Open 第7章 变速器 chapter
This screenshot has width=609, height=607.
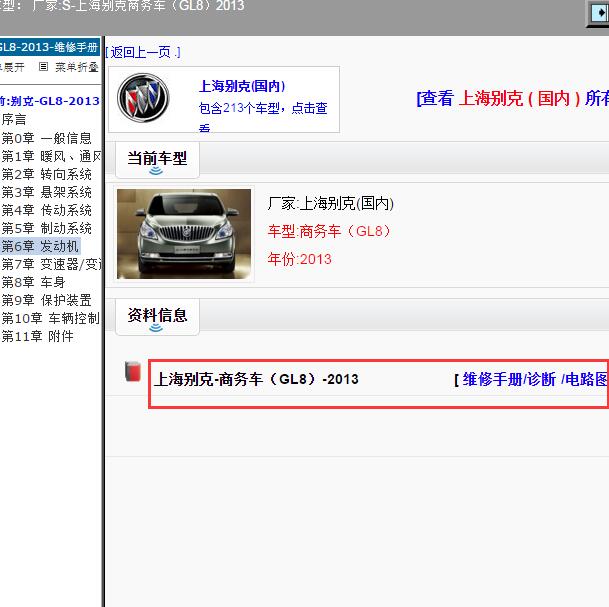click(x=51, y=264)
